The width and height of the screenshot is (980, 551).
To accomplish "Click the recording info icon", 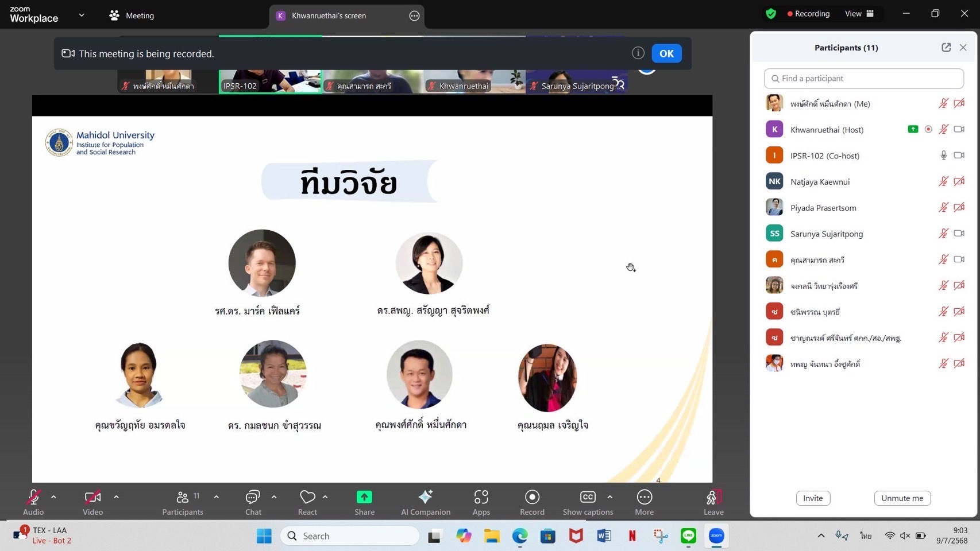I will tap(638, 53).
